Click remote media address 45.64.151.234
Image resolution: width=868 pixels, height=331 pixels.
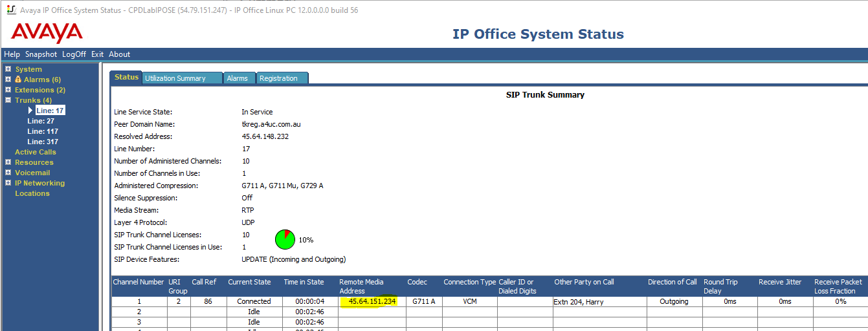372,301
